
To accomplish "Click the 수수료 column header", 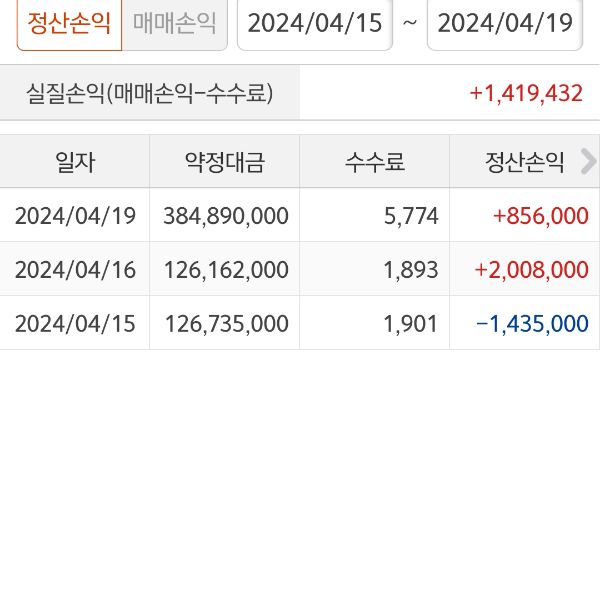I will 375,161.
